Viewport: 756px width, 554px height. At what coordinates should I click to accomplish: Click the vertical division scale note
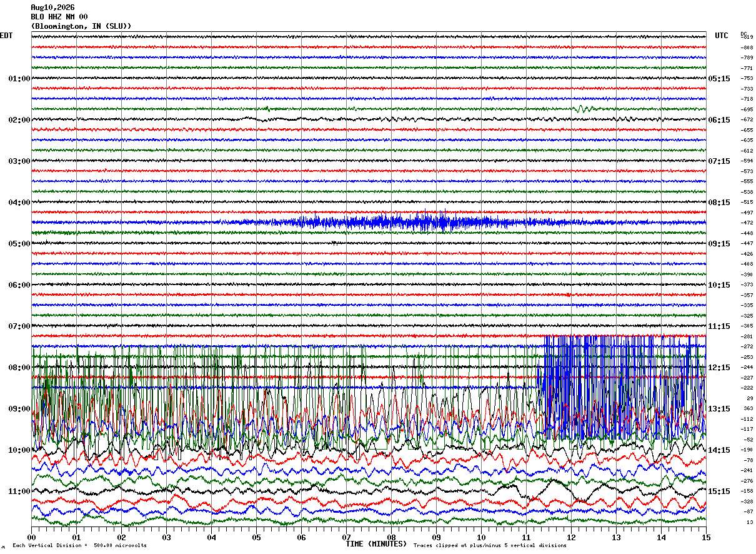[x=79, y=545]
